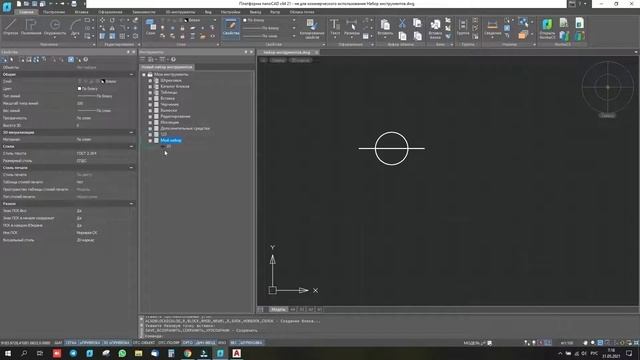This screenshot has height=360, width=640.
Task: Select the Полилиния polyline tool
Action: (x=31, y=27)
